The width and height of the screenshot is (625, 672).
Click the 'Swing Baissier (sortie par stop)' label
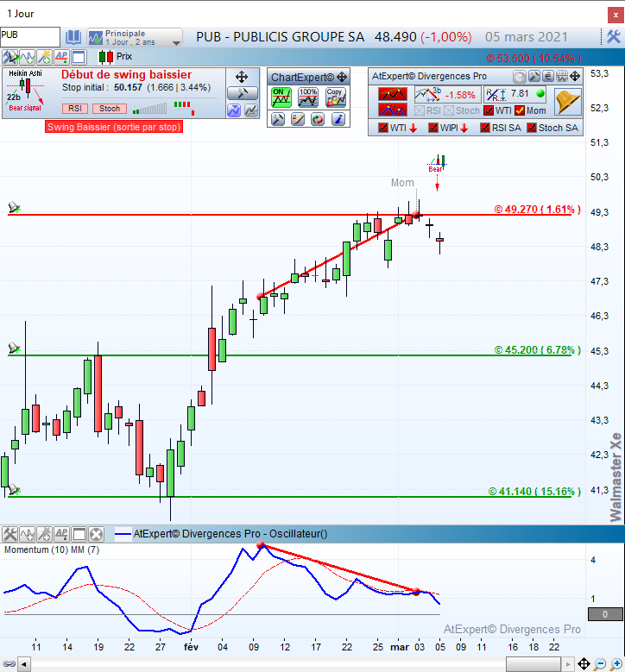click(x=114, y=127)
